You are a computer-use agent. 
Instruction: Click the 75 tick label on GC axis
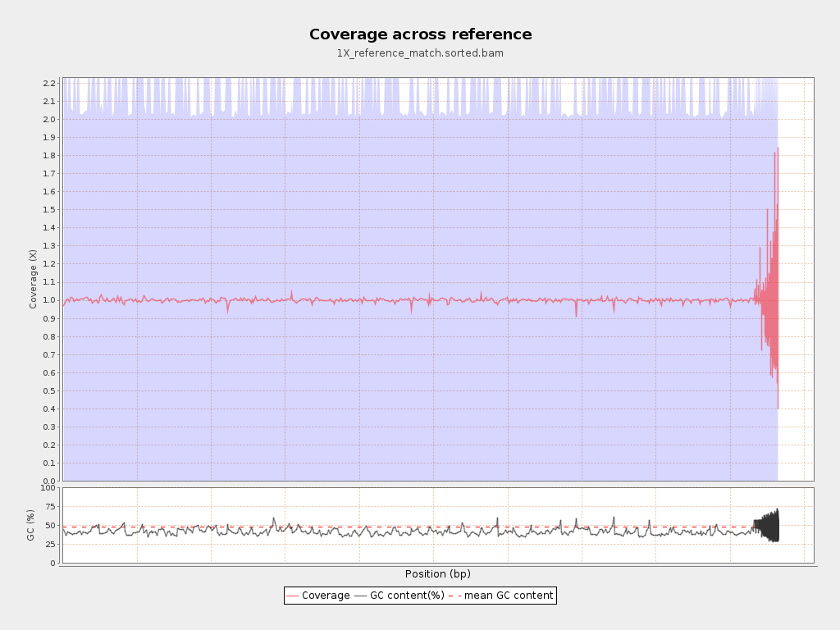50,507
